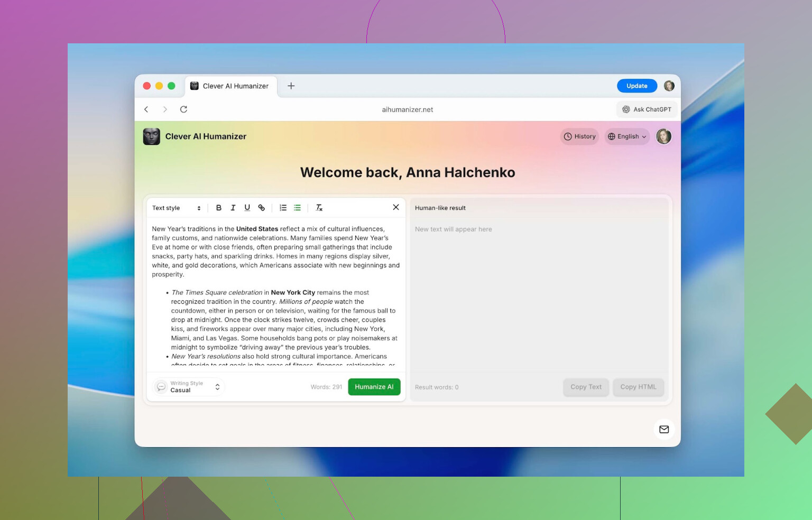Open the History panel
Screen dimensions: 812x520
point(579,136)
